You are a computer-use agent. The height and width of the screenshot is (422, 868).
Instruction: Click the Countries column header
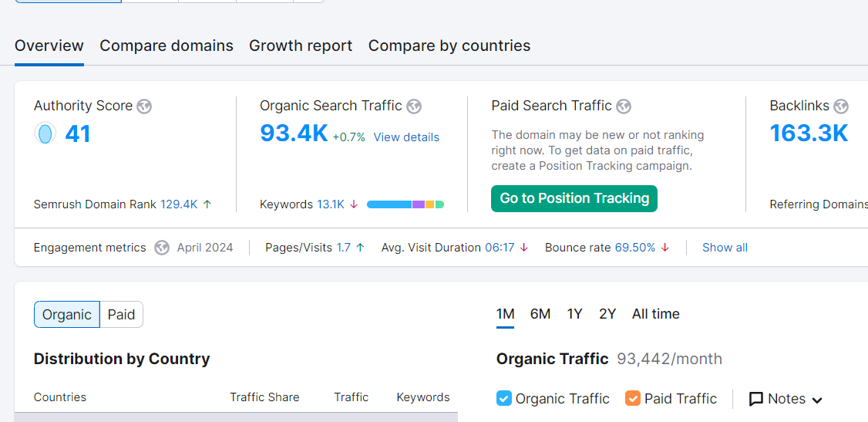60,397
